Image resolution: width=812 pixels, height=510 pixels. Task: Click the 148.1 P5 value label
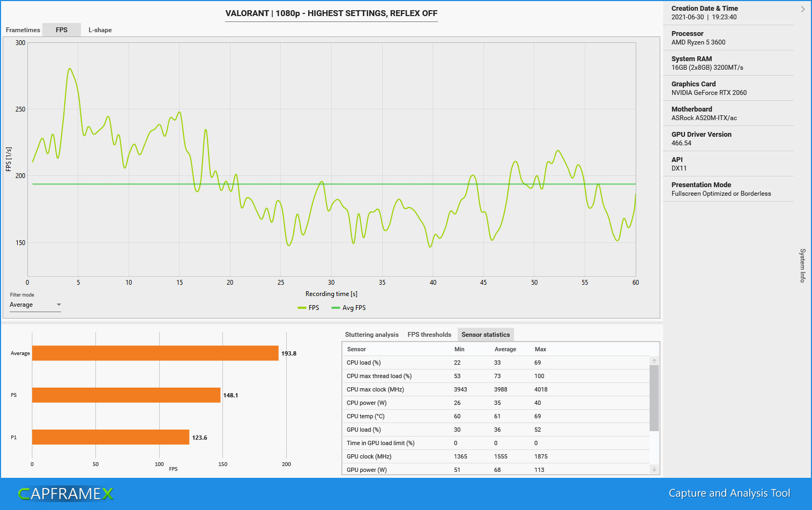click(230, 395)
